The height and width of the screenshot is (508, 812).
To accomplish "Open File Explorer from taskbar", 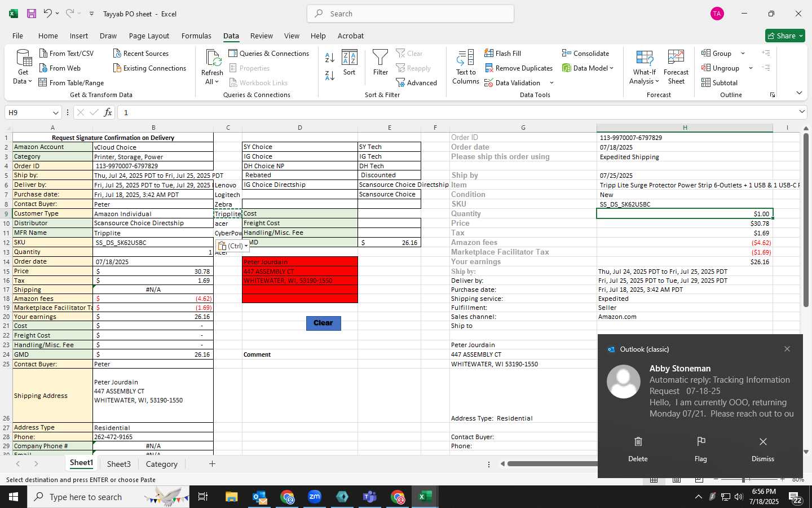I will 231,497.
